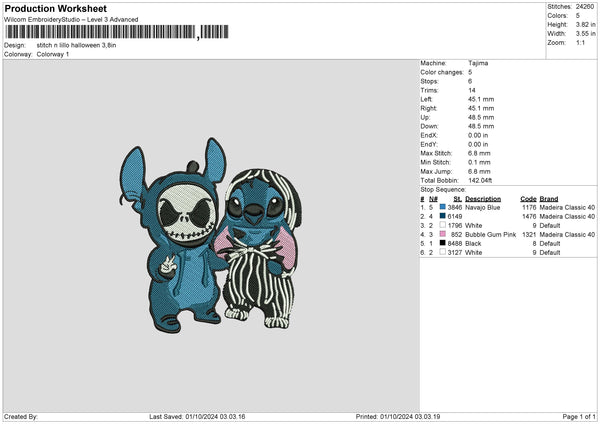
Task: Click the white swatch for 3127 stitches
Action: 442,252
